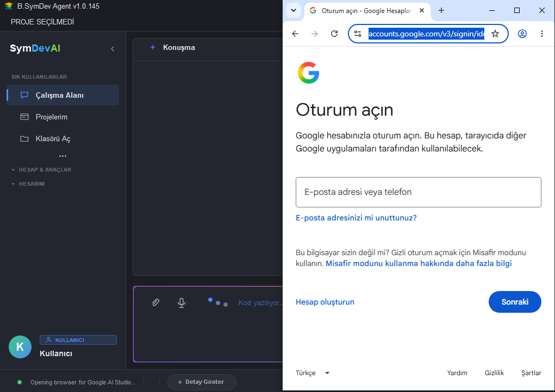
Task: Click the SymDevAI logo text
Action: [35, 48]
